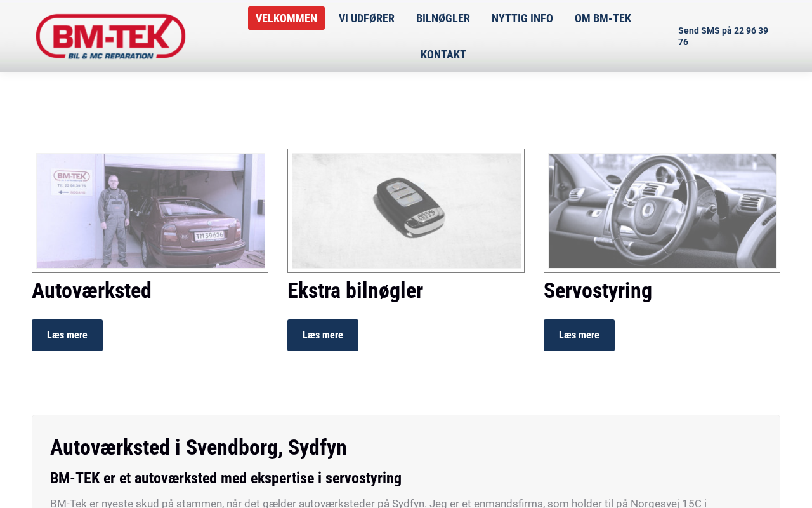
Task: Open the Om BM-TEK page
Action: [x=603, y=18]
